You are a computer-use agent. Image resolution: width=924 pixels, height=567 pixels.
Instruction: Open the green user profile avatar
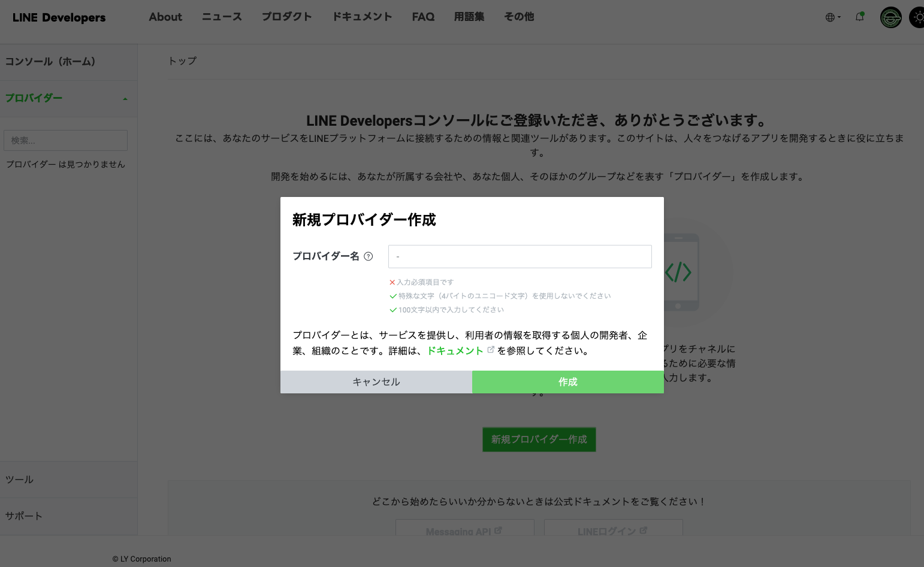pyautogui.click(x=890, y=17)
